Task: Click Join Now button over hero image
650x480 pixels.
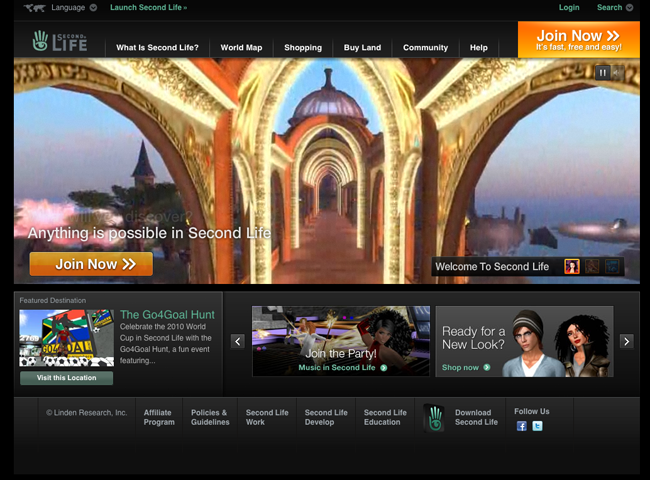Action: [91, 264]
